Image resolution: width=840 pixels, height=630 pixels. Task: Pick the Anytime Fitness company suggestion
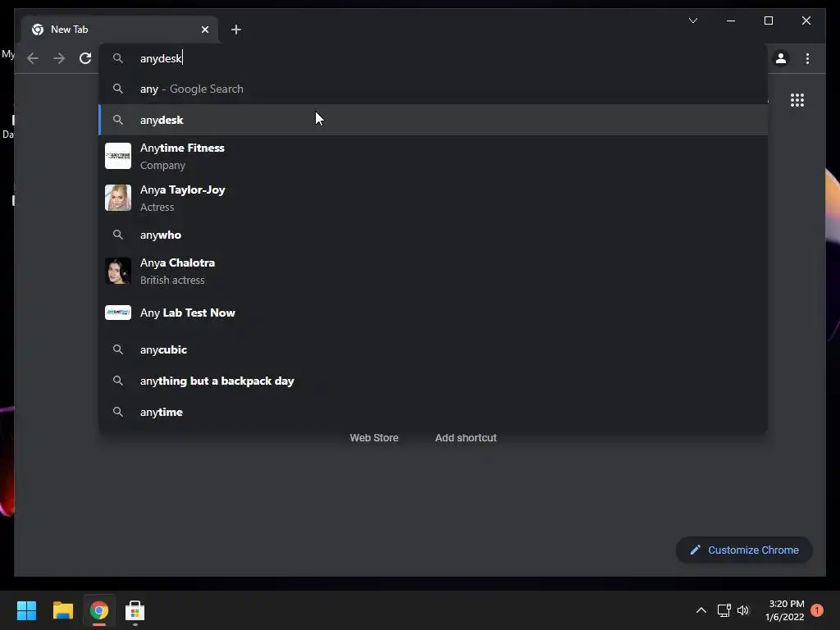coord(433,156)
